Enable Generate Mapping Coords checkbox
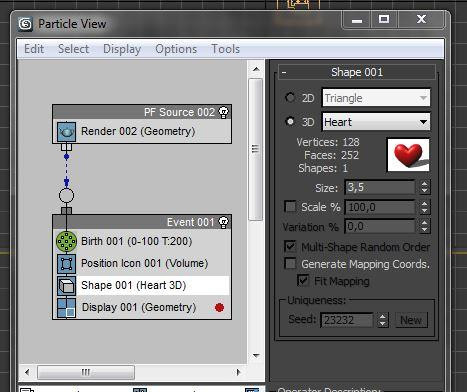Image resolution: width=467 pixels, height=392 pixels. pos(290,264)
